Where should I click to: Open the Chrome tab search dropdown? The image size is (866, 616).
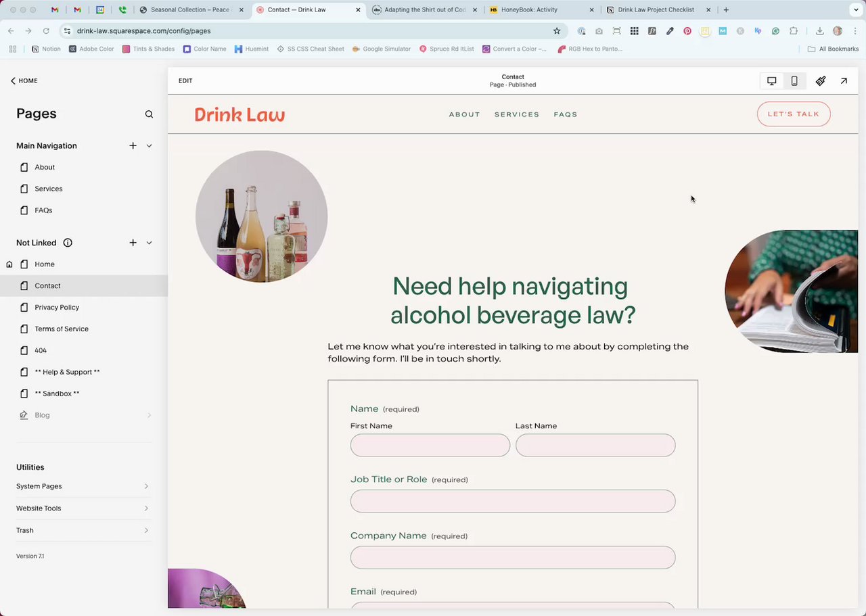pos(856,10)
